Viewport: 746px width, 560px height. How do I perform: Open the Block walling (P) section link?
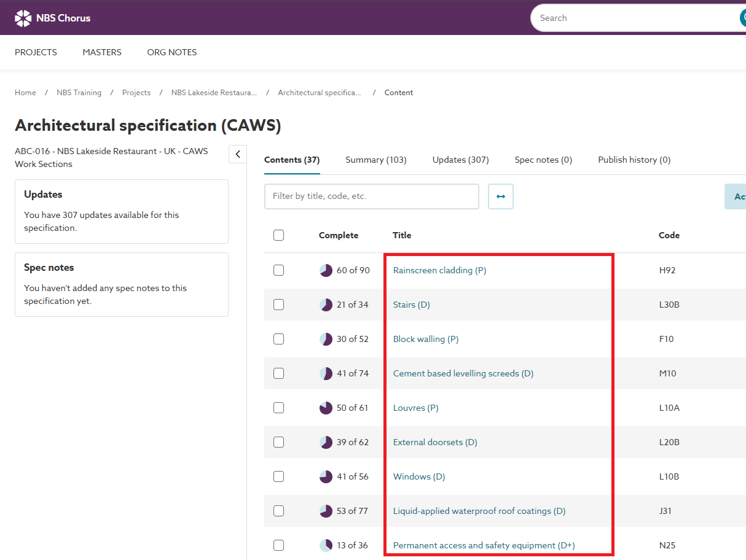coord(426,339)
